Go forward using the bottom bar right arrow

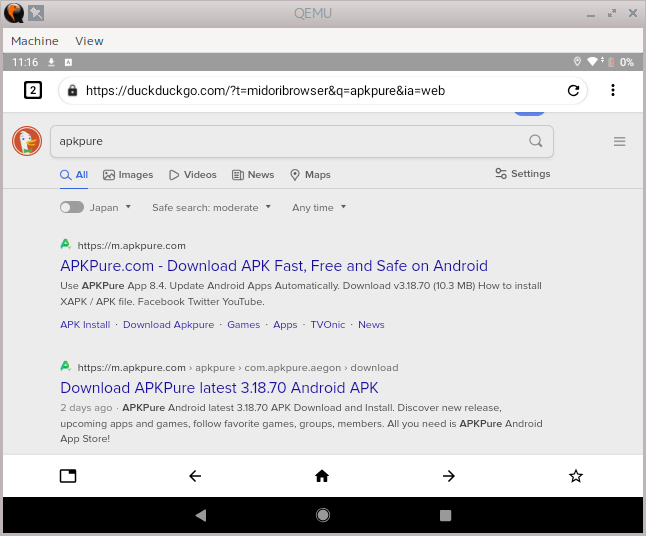click(449, 476)
